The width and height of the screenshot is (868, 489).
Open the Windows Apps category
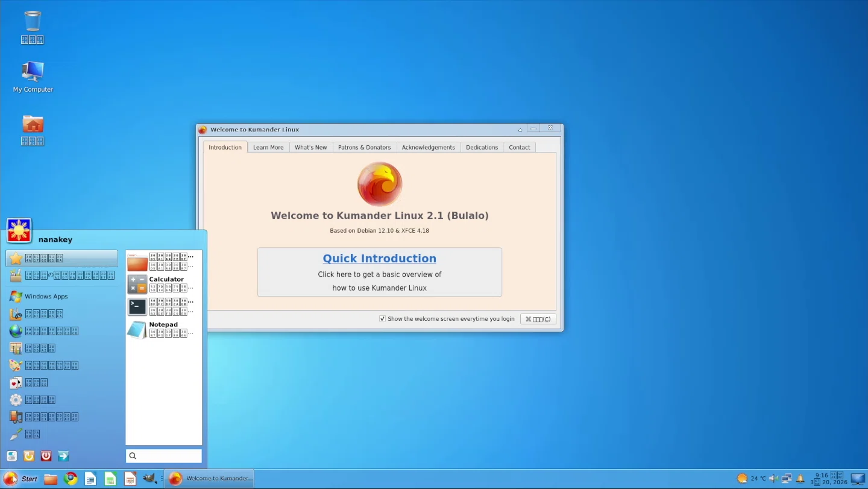[x=61, y=297]
